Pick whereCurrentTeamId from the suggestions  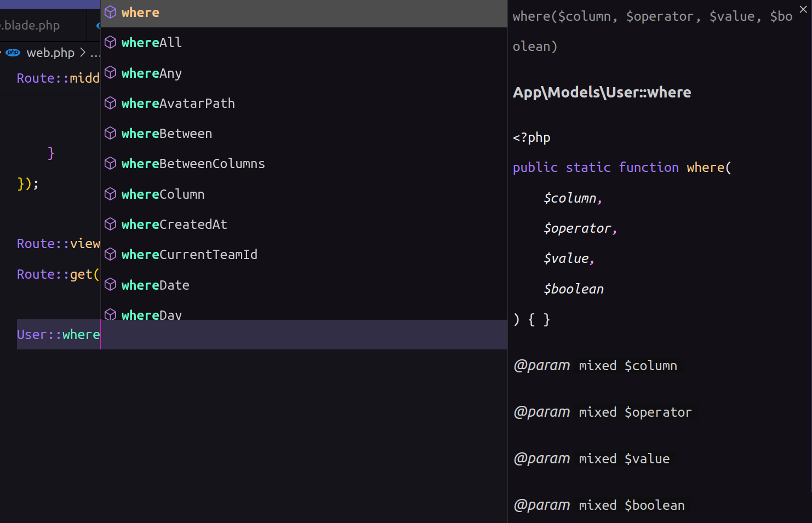click(189, 255)
